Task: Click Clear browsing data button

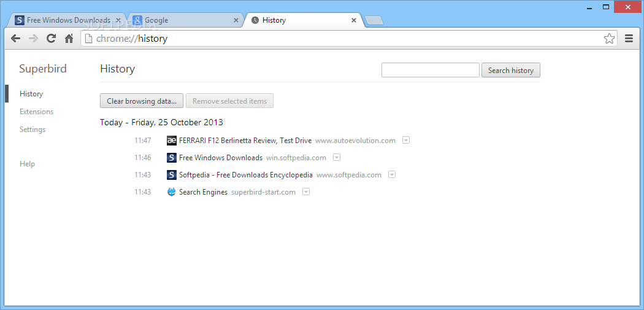Action: pos(142,101)
